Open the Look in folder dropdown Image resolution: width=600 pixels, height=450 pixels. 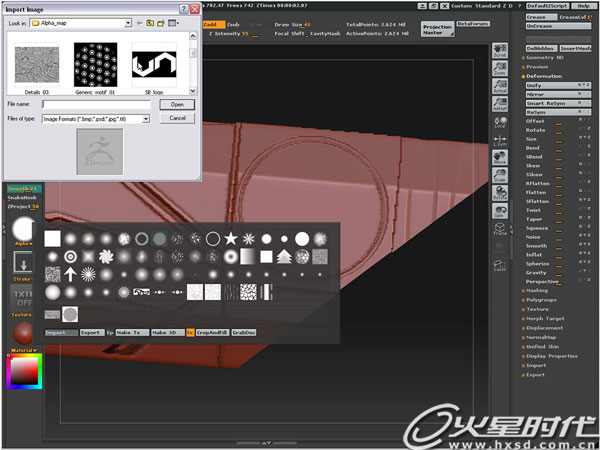tap(128, 23)
